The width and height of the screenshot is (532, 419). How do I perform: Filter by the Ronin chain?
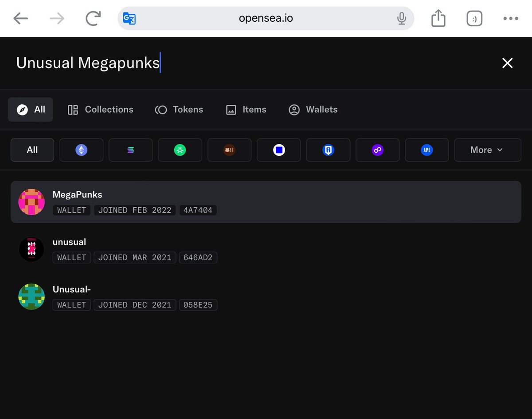pos(328,150)
